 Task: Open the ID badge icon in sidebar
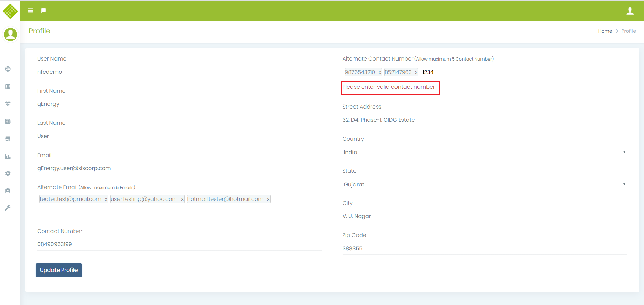pyautogui.click(x=8, y=191)
